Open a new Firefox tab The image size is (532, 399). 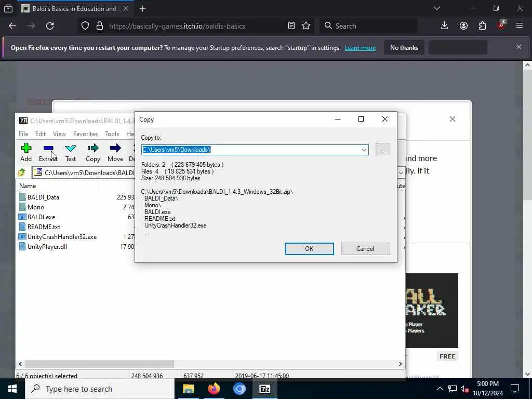pyautogui.click(x=142, y=9)
